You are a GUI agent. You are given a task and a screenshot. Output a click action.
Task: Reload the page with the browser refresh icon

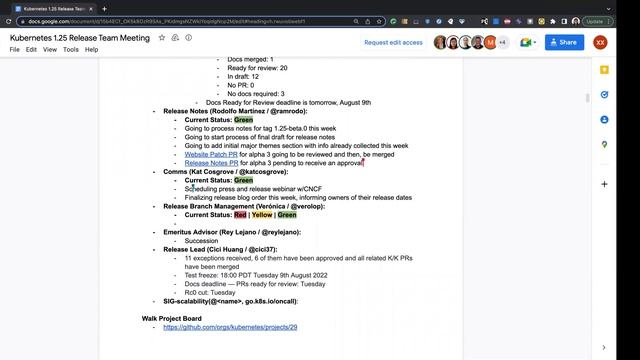tap(8, 21)
